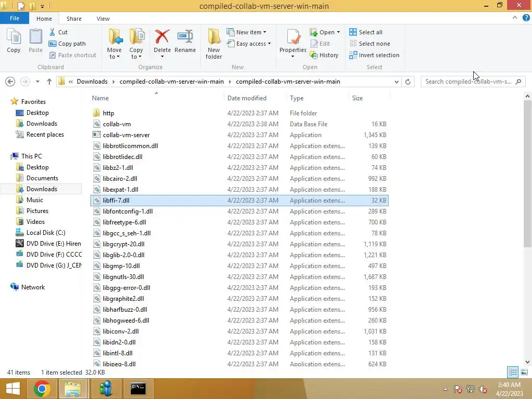Click Invert selection in ribbon

375,55
